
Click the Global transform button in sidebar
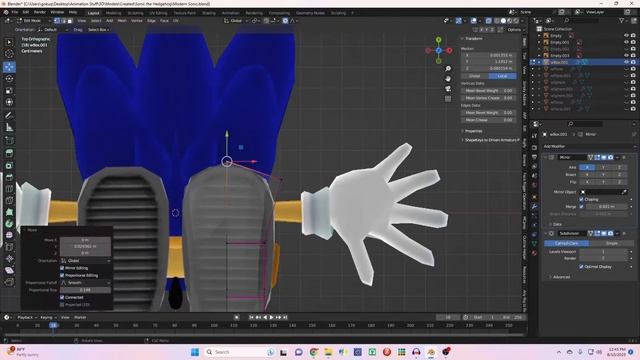click(x=475, y=76)
